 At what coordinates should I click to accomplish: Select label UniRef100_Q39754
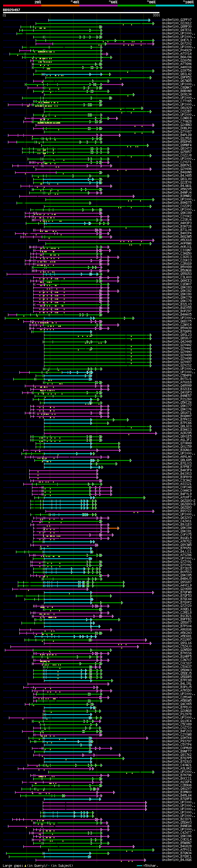[176, 71]
